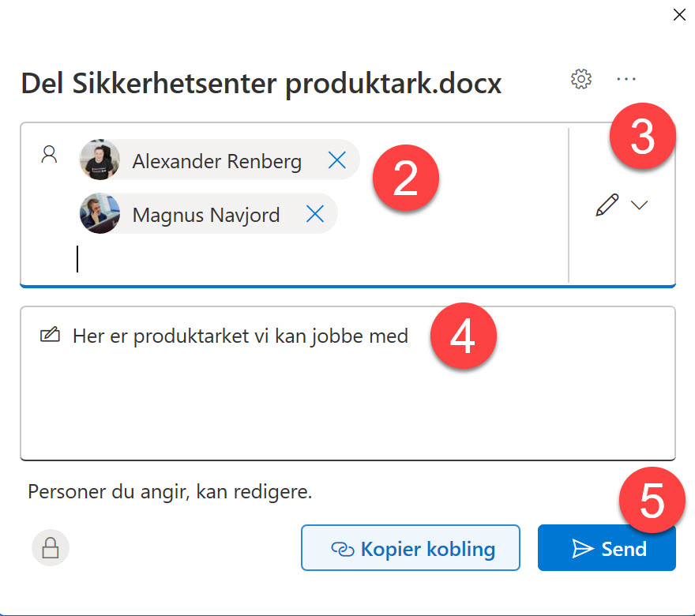Remove Alexander Renberg from recipients

point(337,160)
